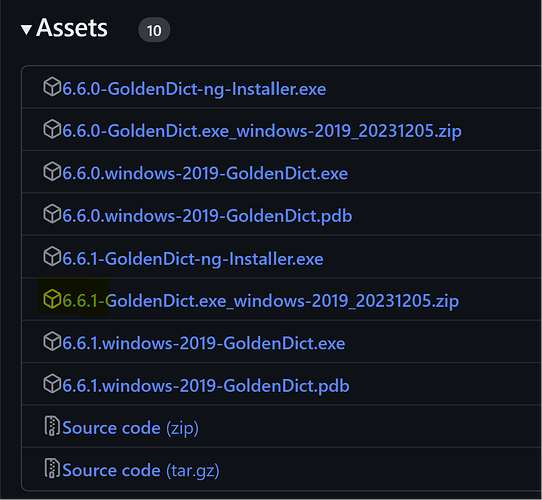The width and height of the screenshot is (542, 500).
Task: Open the 6.6.0.windows-2019-GoldenDict.exe link
Action: (x=205, y=174)
